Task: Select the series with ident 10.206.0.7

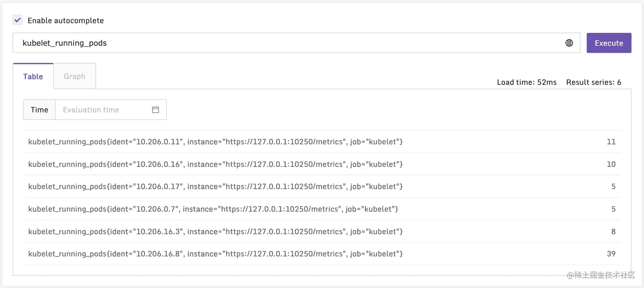Action: [x=213, y=209]
